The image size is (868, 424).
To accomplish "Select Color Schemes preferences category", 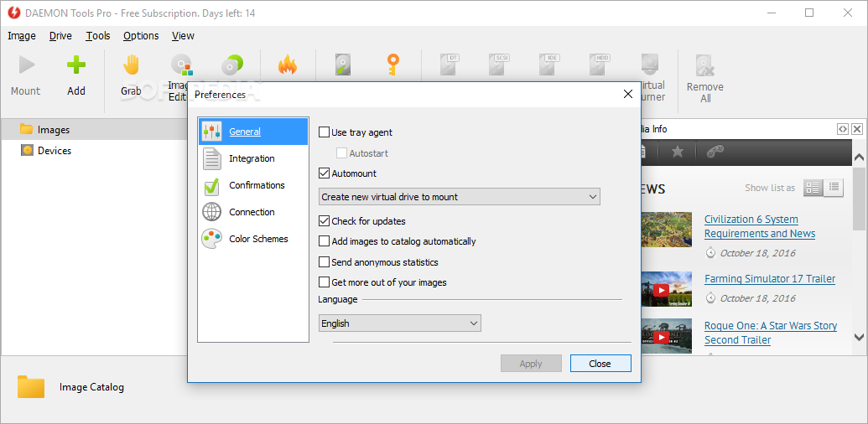I will [x=253, y=239].
